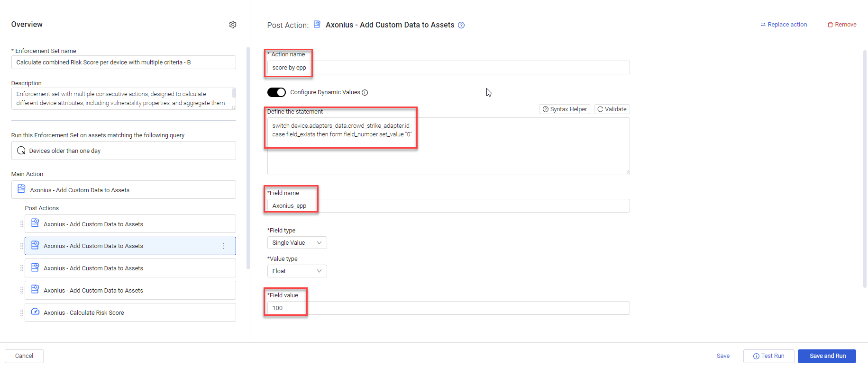Click Post Action header Add Custom Data icon
The height and width of the screenshot is (365, 868).
(x=317, y=24)
